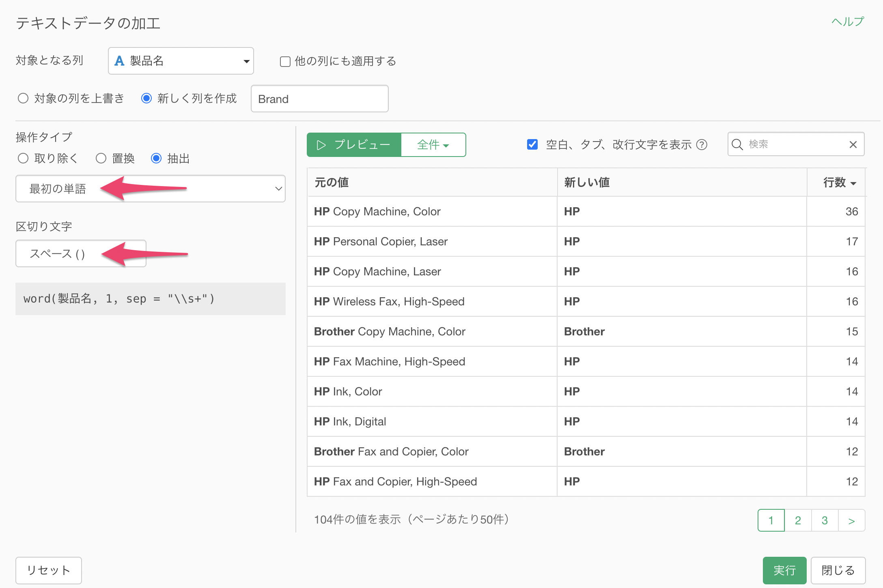Click the blue A column type icon
This screenshot has height=588, width=883.
pos(119,61)
